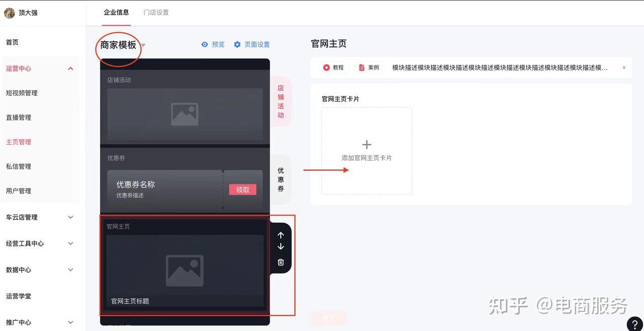The image size is (644, 331).
Task: Click the module description text 模块描述
Action: point(500,68)
